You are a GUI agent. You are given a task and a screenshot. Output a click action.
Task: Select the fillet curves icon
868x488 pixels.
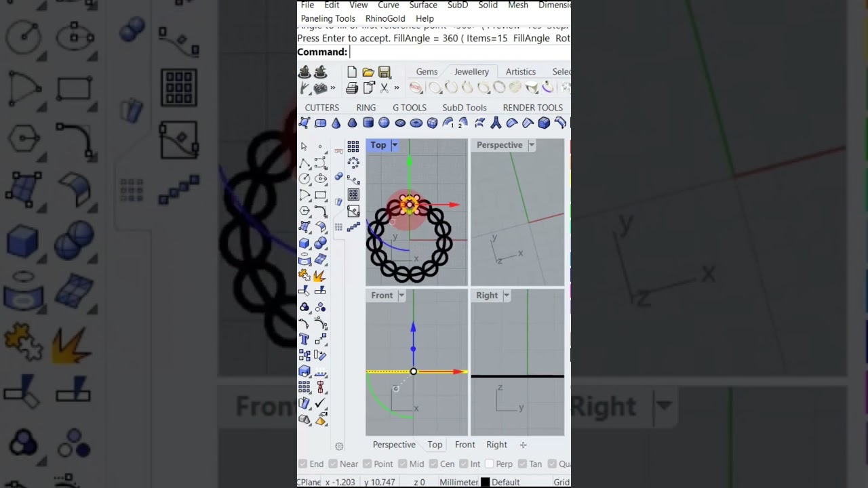coord(321,211)
